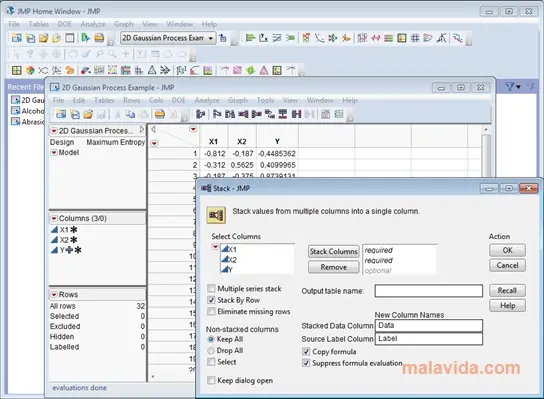Select the magnifier zoom tool icon
This screenshot has height=399, width=544.
[112, 54]
